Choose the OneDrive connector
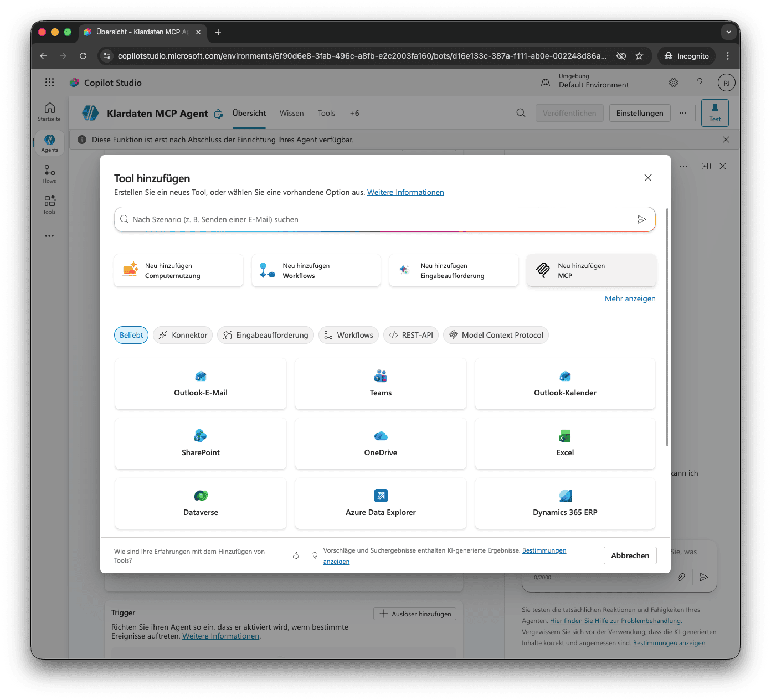 pos(381,444)
